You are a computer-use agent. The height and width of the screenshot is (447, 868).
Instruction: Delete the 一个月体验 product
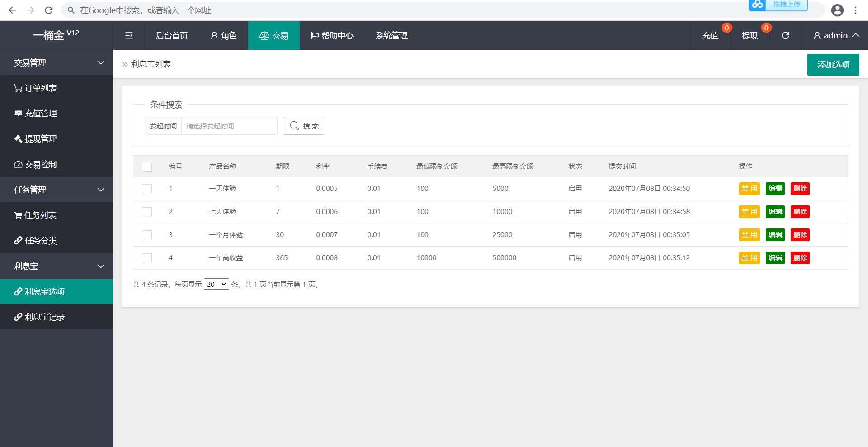[x=800, y=235]
